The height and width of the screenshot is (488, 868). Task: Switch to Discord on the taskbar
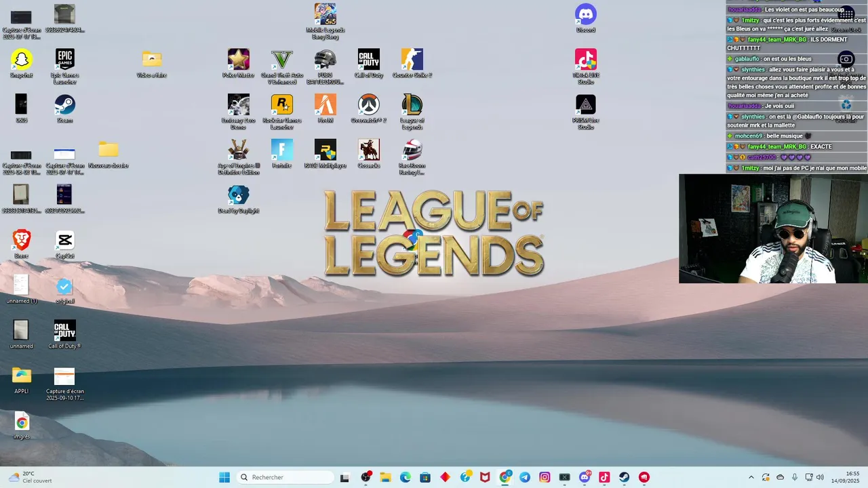pos(585,477)
